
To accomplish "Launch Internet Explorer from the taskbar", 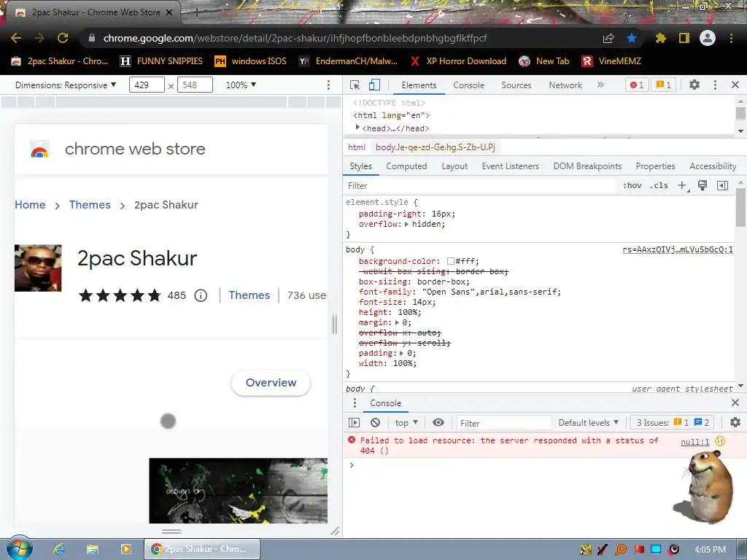I will pos(59,549).
